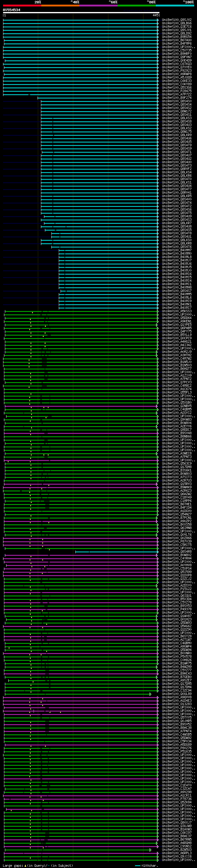Select hit UniRef100_A5JUQ9
The image size is (197, 868).
[177, 78]
